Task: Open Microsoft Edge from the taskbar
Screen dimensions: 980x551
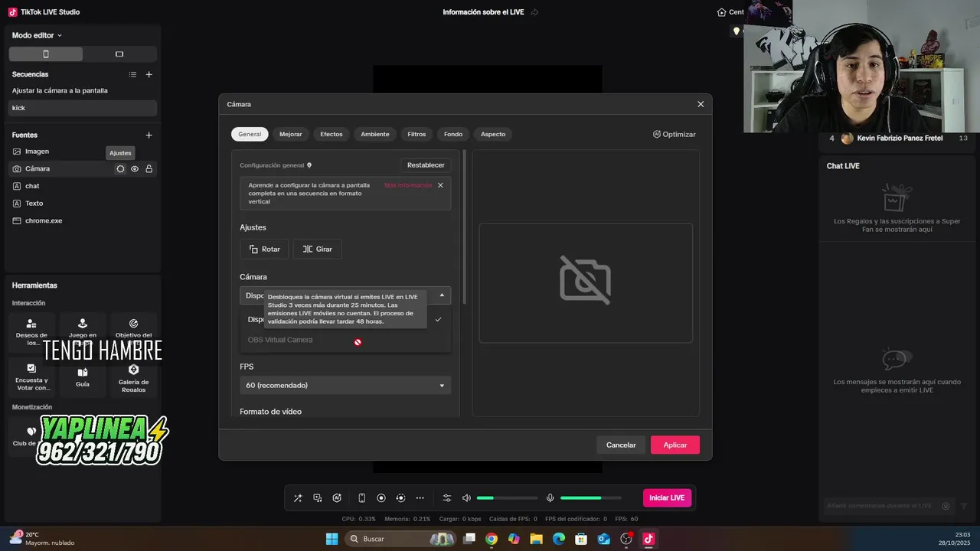Action: point(559,539)
